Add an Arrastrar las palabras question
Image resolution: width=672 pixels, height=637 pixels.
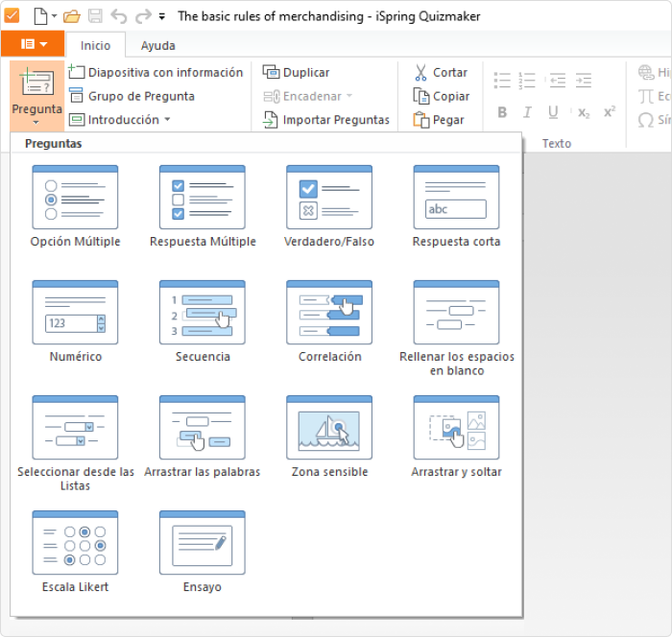click(x=203, y=436)
